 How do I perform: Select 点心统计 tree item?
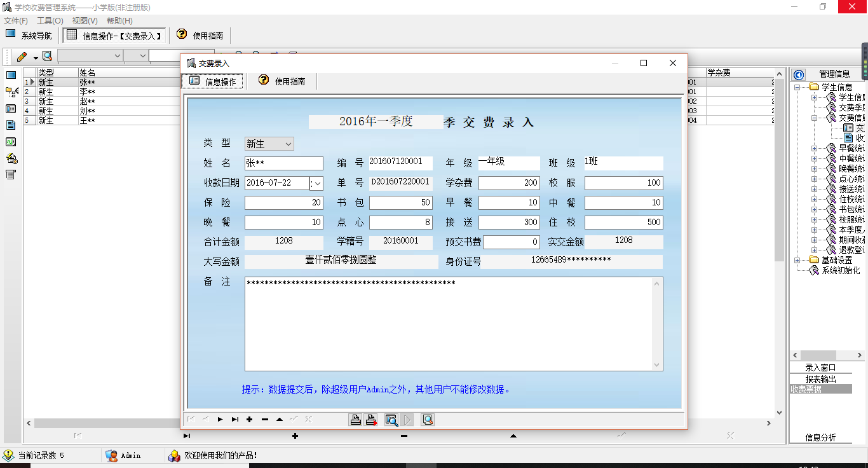coord(851,179)
